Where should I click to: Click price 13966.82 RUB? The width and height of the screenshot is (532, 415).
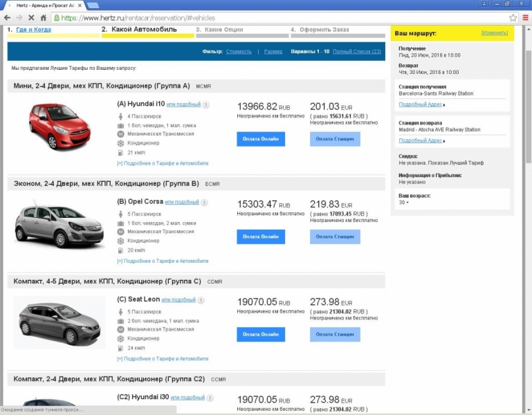click(264, 107)
